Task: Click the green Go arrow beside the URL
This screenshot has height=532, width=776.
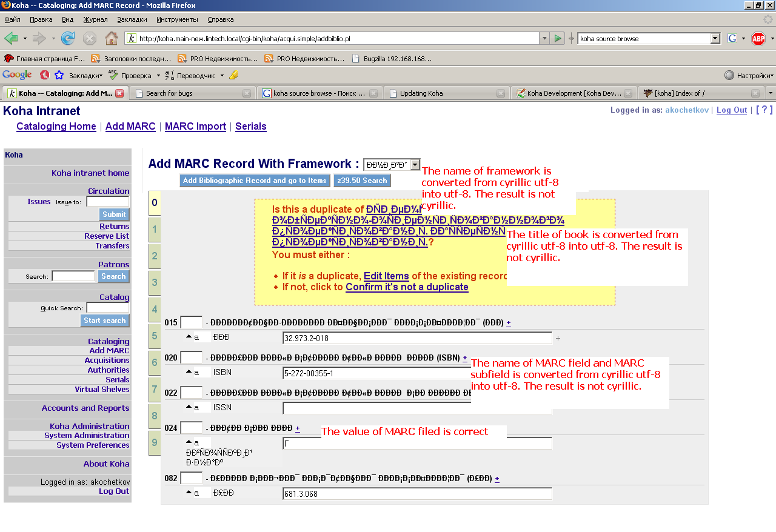Action: click(558, 39)
